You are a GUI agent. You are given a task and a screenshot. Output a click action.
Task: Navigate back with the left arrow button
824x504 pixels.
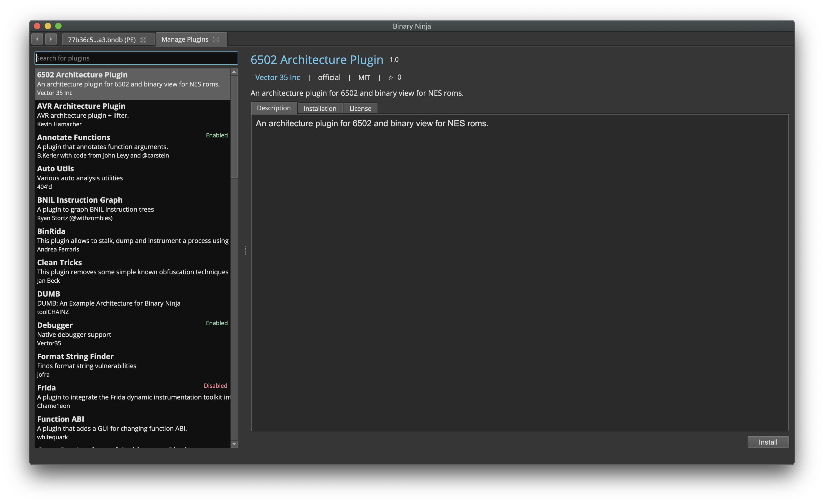coord(37,39)
